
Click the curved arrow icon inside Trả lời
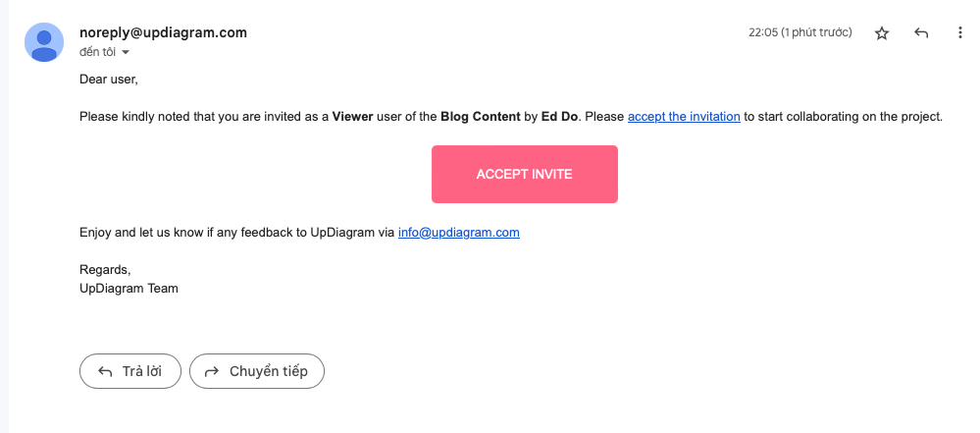coord(105,372)
